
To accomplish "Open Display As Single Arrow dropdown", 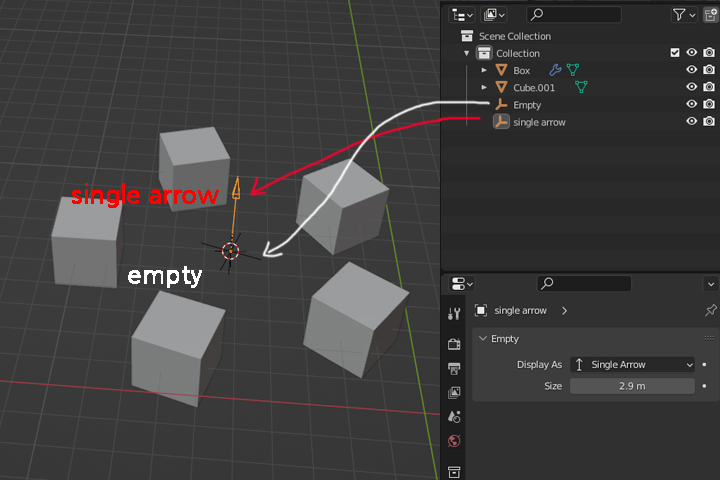I will [632, 365].
